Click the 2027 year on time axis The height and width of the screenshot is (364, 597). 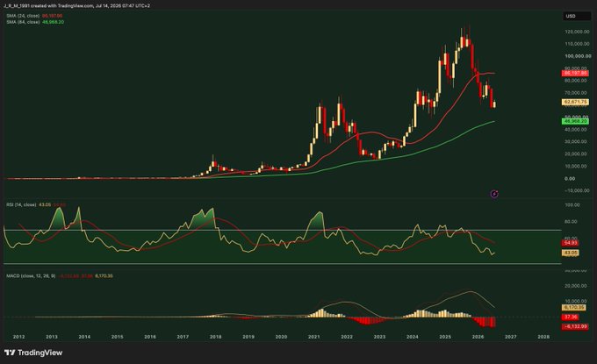click(x=511, y=337)
